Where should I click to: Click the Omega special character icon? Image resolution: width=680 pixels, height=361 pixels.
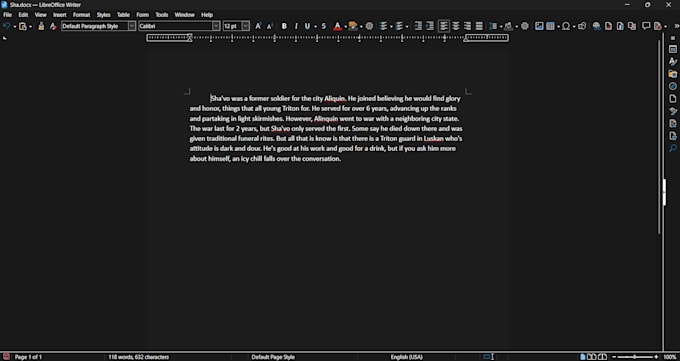(x=566, y=26)
